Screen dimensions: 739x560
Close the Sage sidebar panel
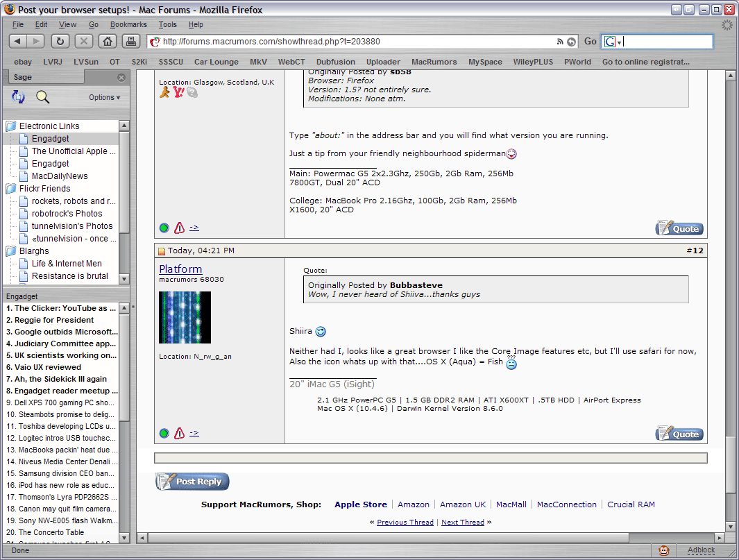click(x=121, y=77)
